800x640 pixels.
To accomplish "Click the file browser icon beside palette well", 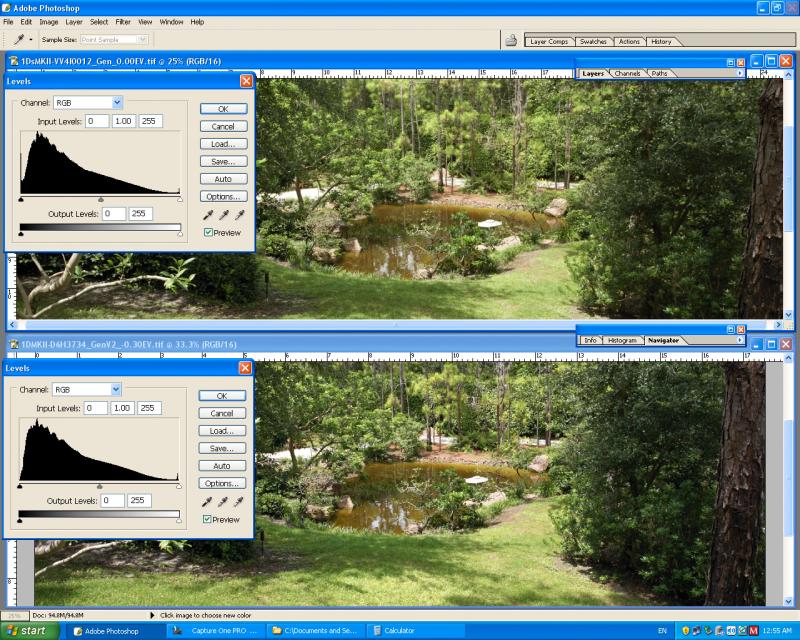I will tap(511, 40).
